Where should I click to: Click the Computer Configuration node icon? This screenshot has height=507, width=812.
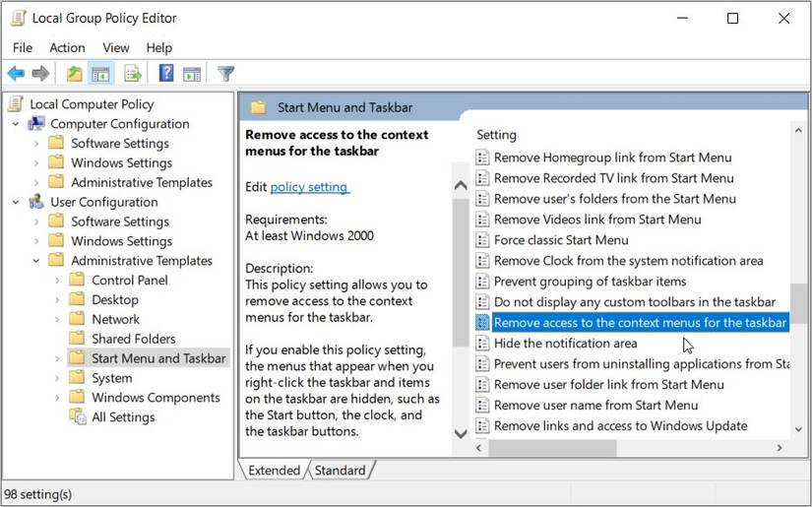(36, 124)
